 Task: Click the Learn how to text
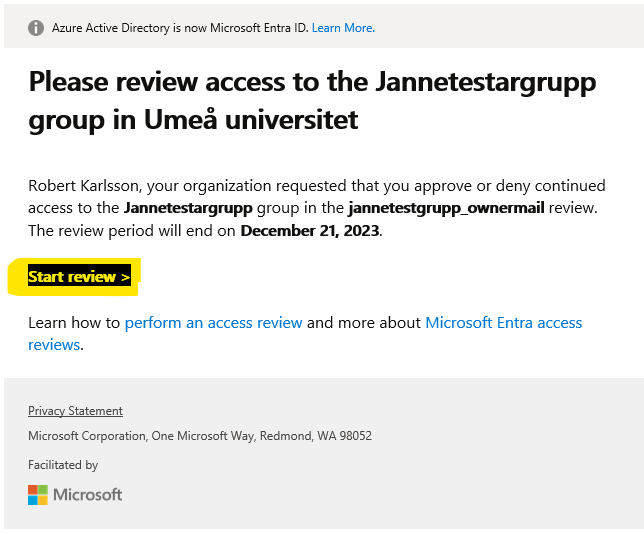[74, 323]
